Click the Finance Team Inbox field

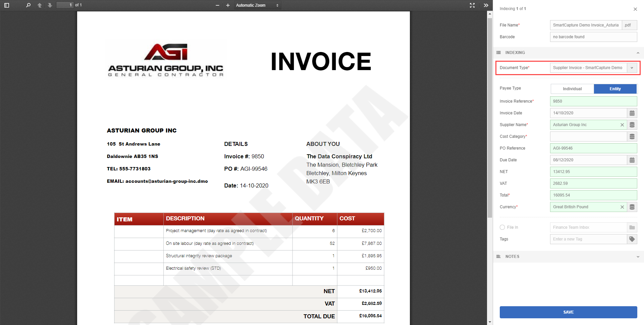pos(588,227)
